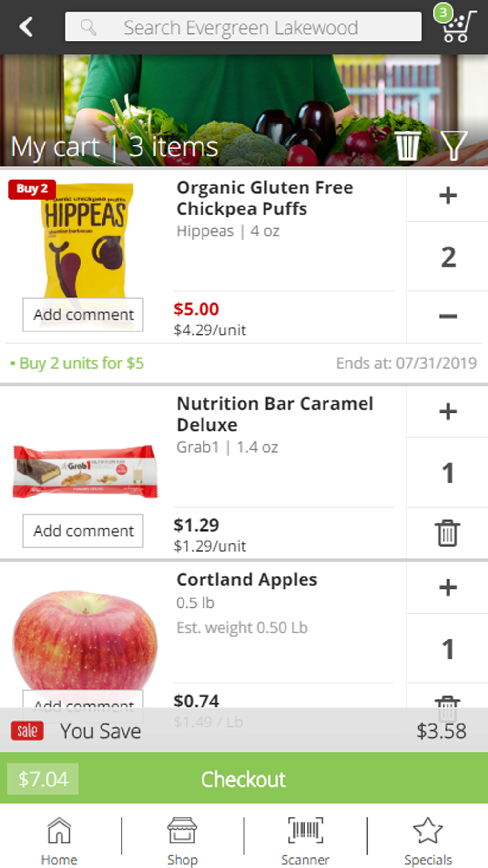Delete Nutrition Bar Caramel Deluxe with trash icon

point(447,533)
